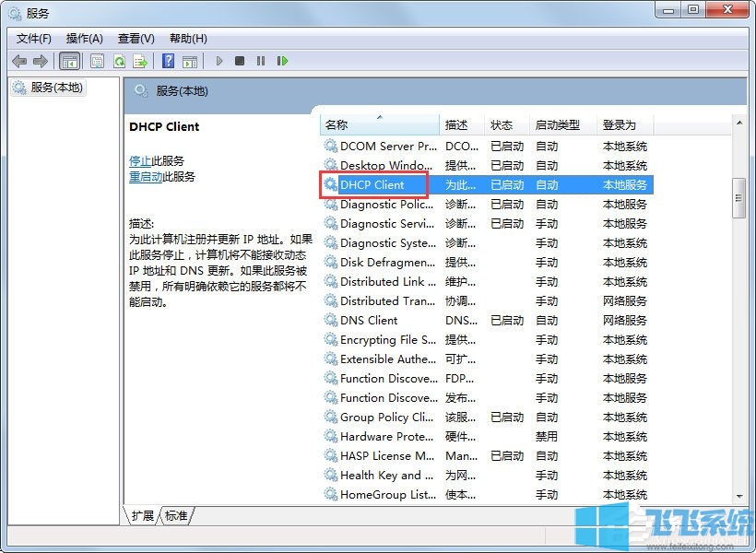
Task: Click the Forward navigation arrow
Action: click(41, 61)
